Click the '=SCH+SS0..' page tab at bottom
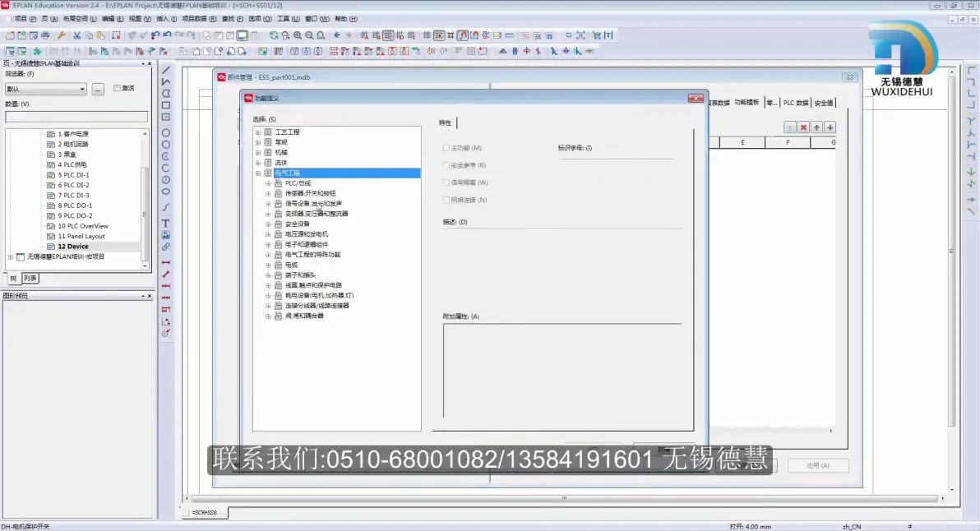The width and height of the screenshot is (980, 531). [205, 512]
